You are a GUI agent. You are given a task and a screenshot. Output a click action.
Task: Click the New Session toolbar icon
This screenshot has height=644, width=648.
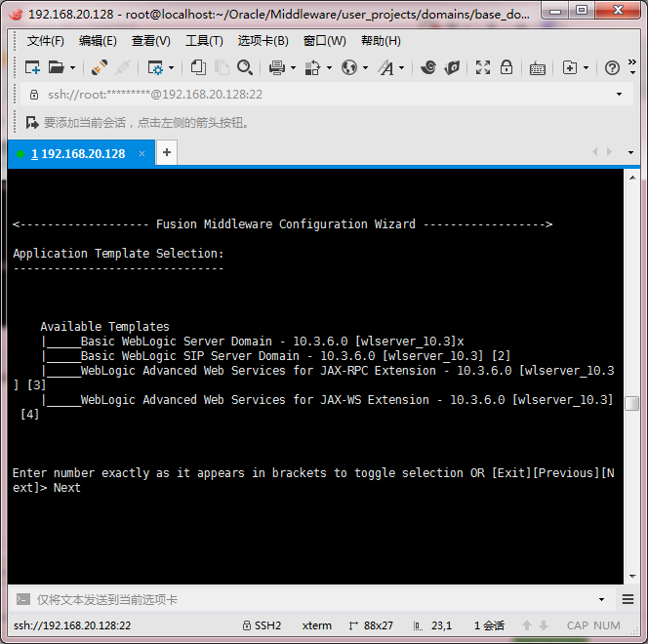[x=32, y=67]
